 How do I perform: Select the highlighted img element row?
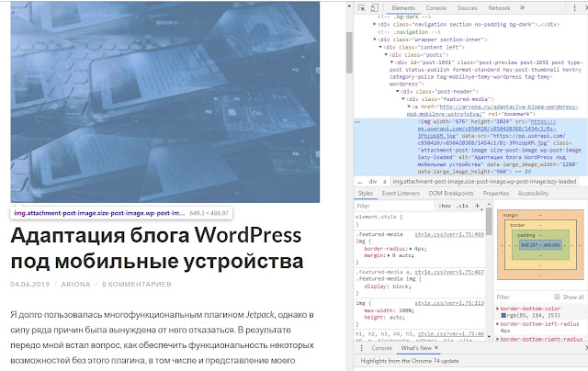point(470,147)
